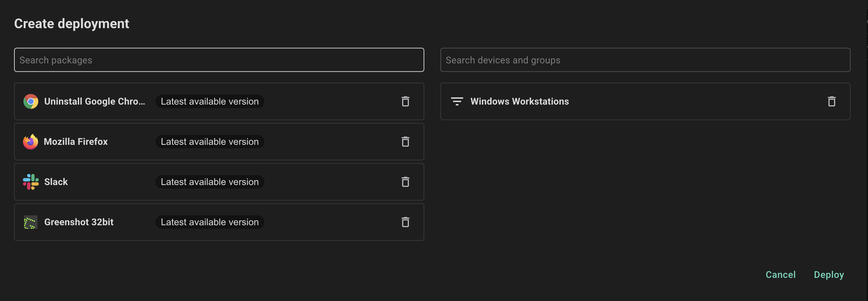Select the Mozilla Firefox package name
The height and width of the screenshot is (301, 868).
[76, 141]
